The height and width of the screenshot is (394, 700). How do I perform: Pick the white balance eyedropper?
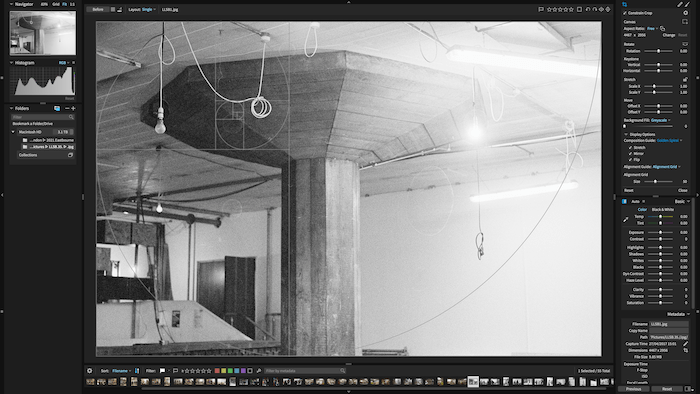[625, 220]
